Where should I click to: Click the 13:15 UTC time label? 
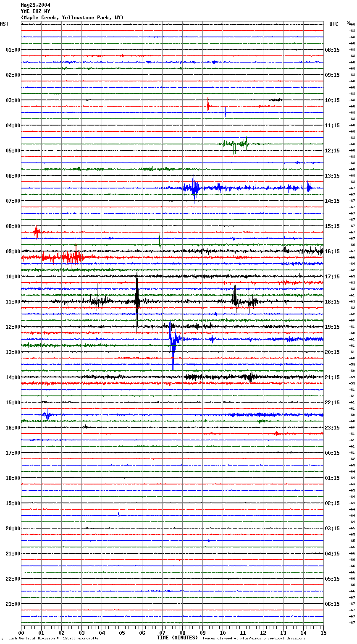click(332, 176)
